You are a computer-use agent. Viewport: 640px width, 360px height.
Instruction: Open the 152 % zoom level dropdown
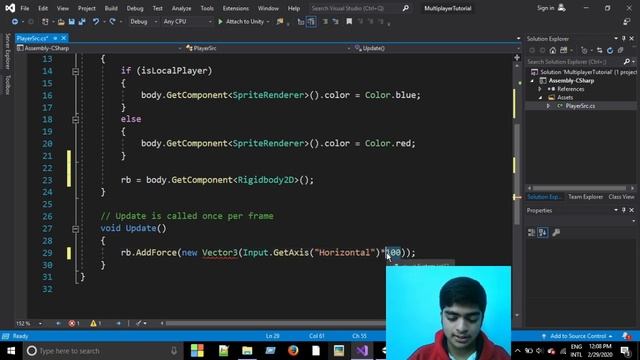coord(40,323)
